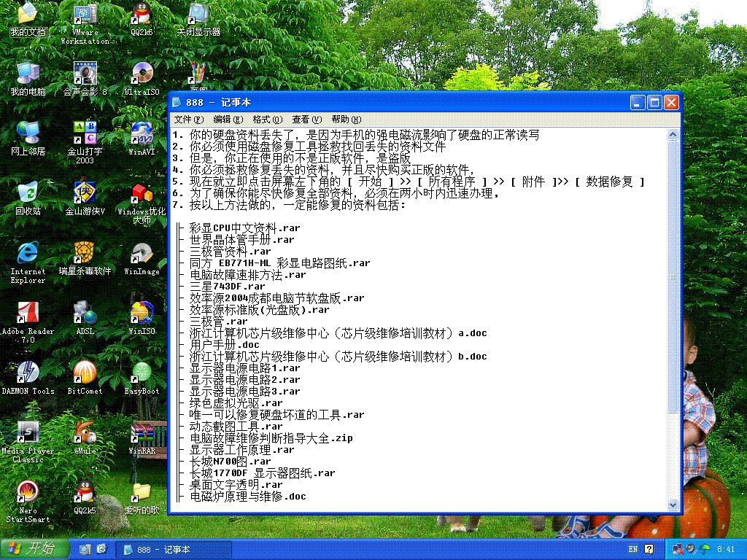Click the line 动态截图工具.rar
The width and height of the screenshot is (747, 560).
point(236,426)
